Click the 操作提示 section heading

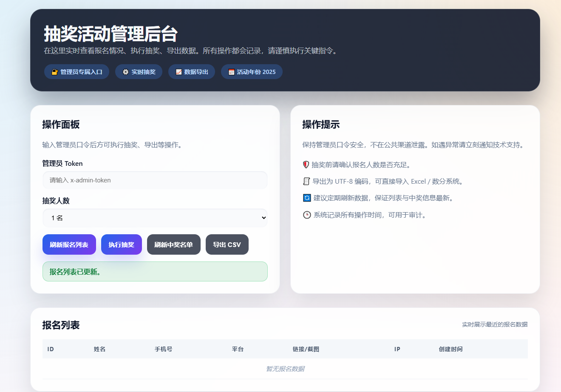[x=321, y=125]
